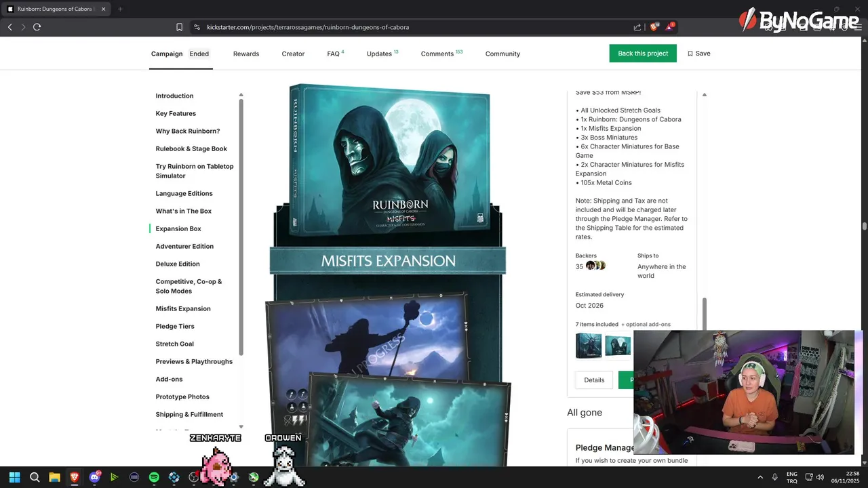Click Brave browser taskbar icon
This screenshot has height=488, width=868.
pyautogui.click(x=75, y=477)
